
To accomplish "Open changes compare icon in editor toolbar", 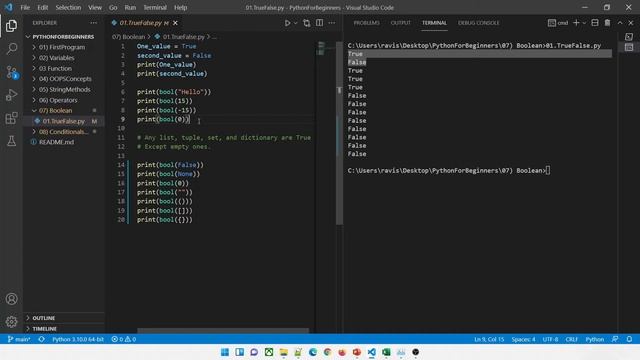I will [x=307, y=23].
